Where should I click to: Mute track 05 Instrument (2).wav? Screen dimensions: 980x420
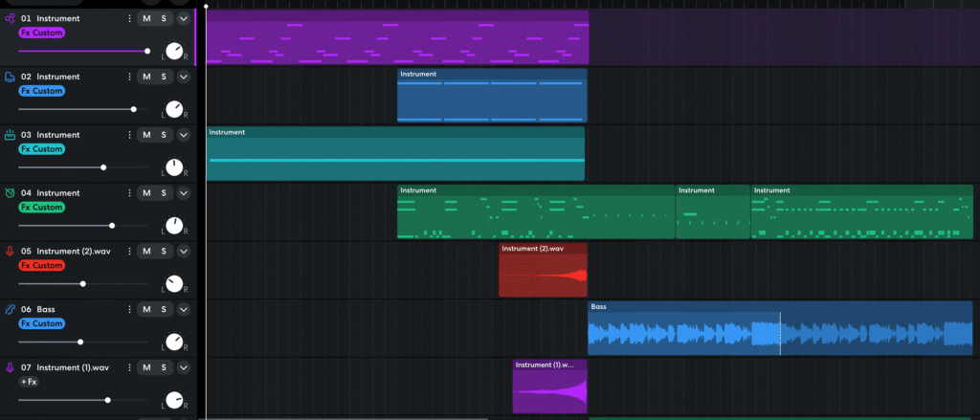(x=146, y=252)
